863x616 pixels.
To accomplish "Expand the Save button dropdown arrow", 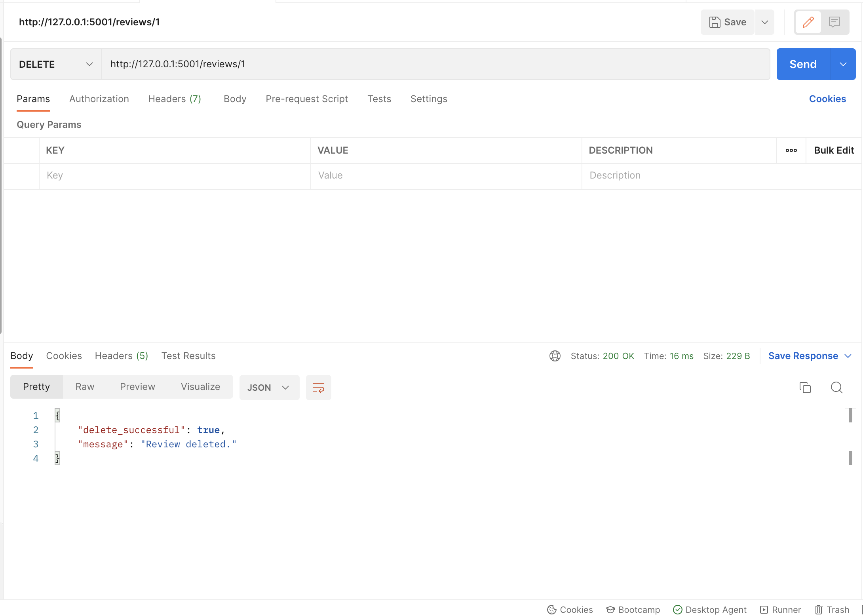I will click(766, 22).
